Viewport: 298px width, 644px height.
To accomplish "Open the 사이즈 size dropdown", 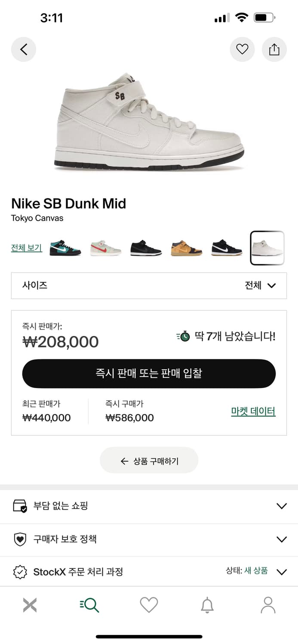I will [x=149, y=286].
